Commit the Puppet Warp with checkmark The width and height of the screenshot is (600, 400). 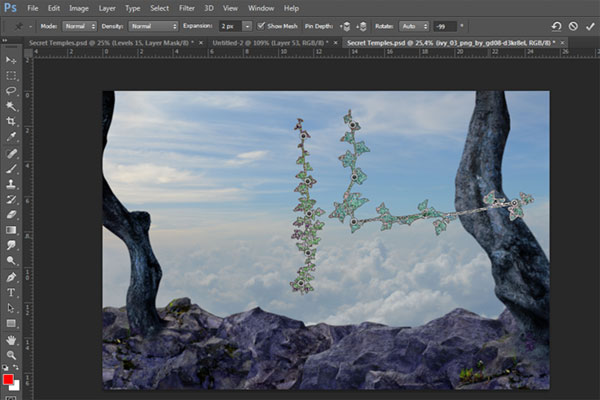point(589,26)
